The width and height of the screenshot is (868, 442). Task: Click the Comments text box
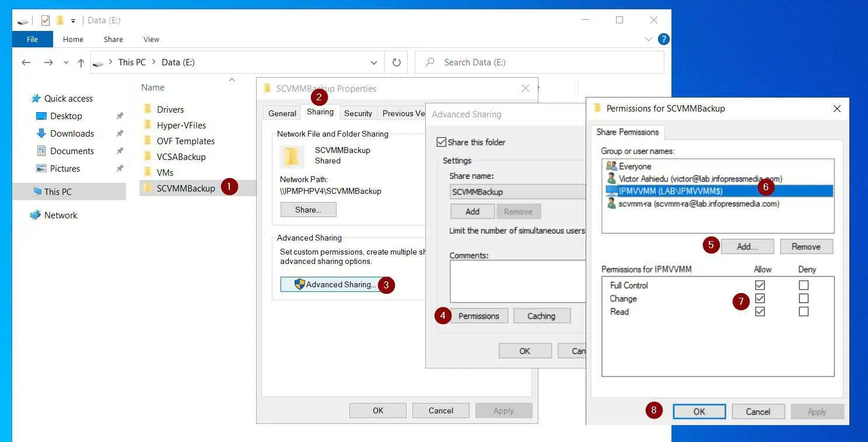click(517, 281)
